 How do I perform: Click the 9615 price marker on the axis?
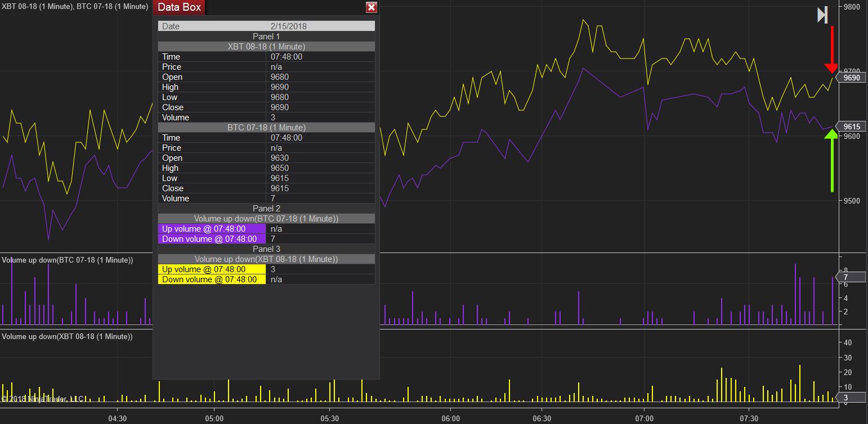(852, 127)
